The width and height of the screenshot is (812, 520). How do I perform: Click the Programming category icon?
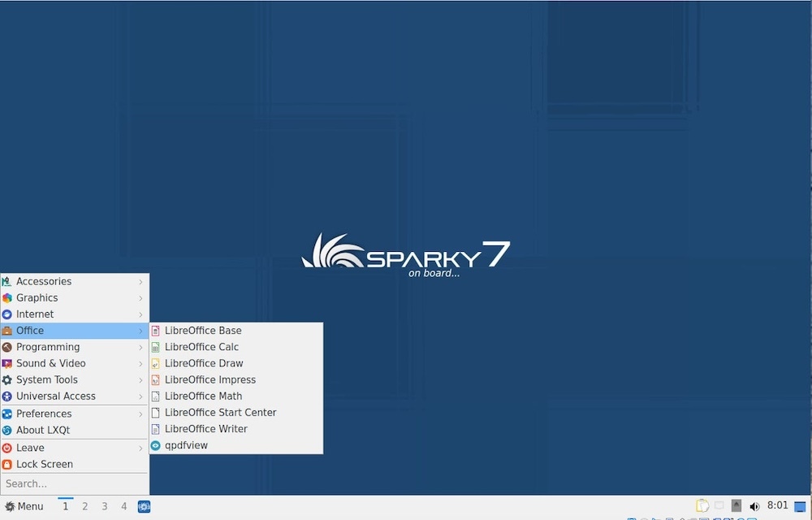(6, 348)
